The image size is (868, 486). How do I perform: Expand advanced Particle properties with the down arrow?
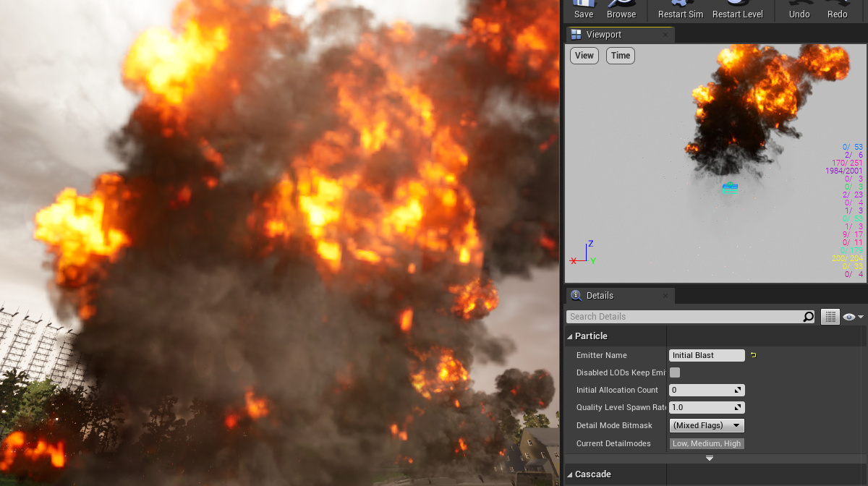[710, 459]
